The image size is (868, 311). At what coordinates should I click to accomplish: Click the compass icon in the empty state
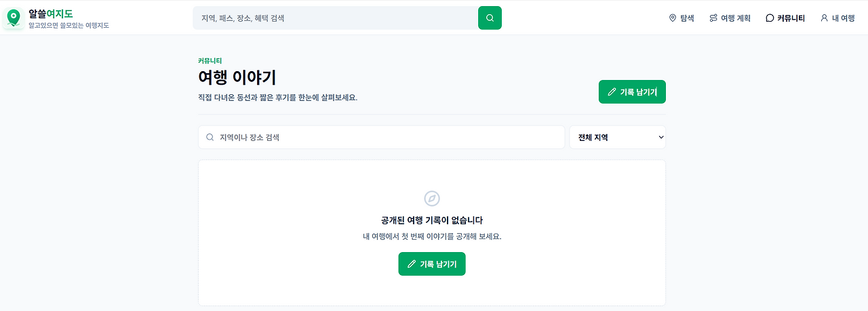pos(432,199)
